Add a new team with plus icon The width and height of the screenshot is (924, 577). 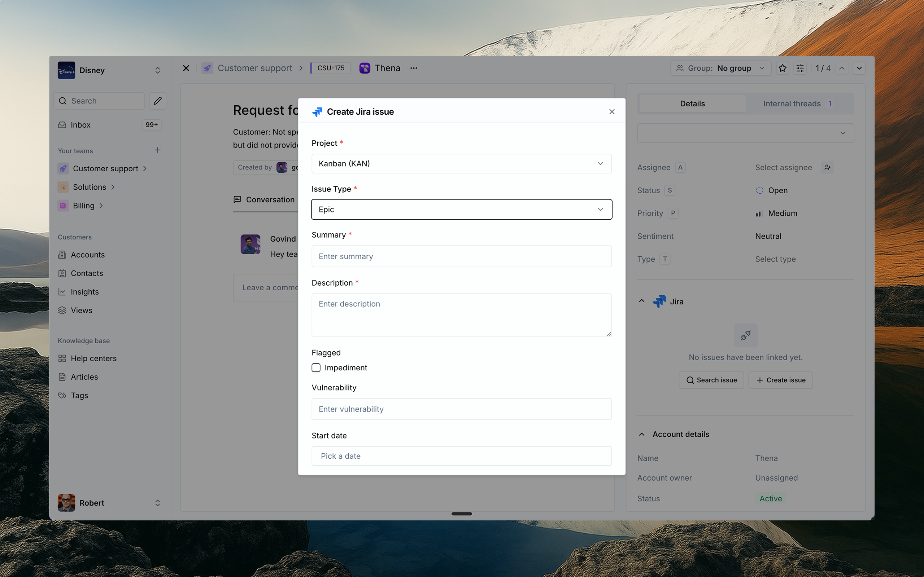(x=157, y=150)
